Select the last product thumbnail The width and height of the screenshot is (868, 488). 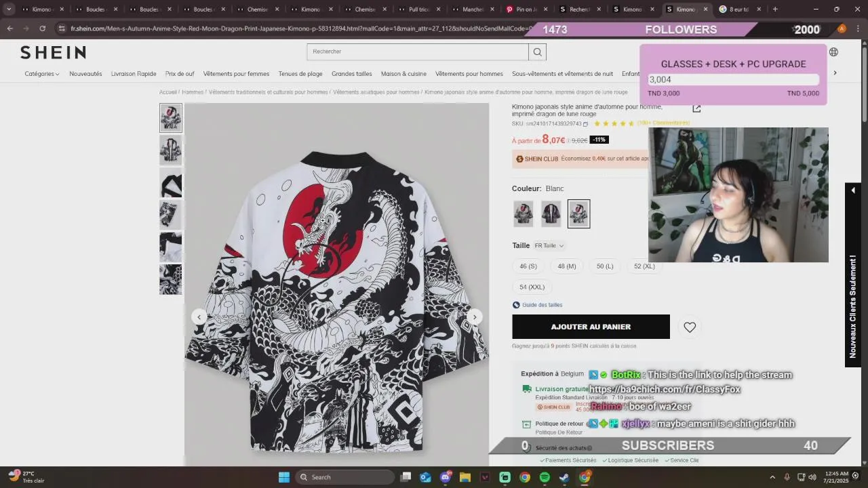click(171, 279)
